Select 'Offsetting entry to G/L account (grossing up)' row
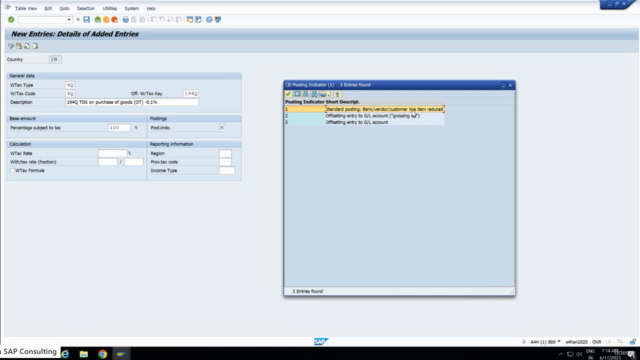 [364, 116]
